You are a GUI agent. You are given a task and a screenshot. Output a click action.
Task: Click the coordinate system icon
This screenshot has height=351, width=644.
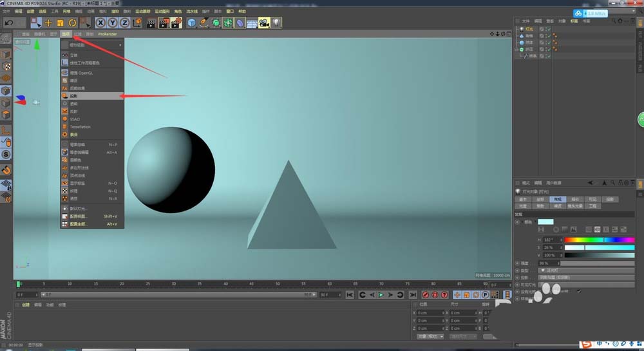point(137,23)
